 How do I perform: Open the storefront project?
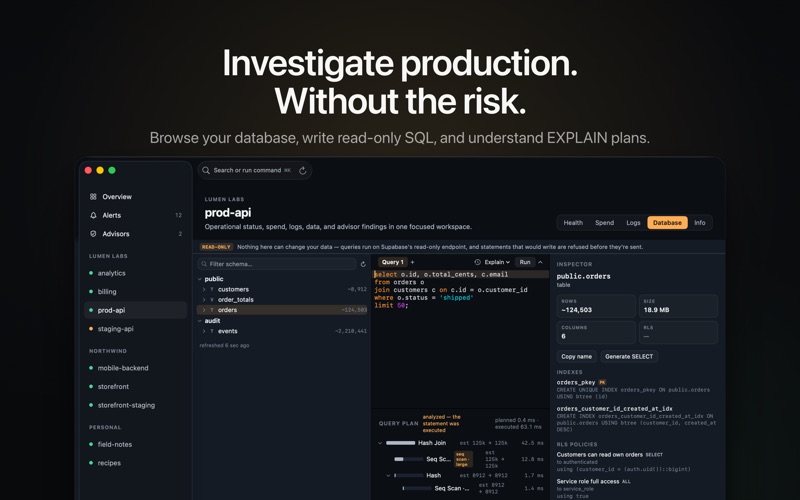coord(136,387)
